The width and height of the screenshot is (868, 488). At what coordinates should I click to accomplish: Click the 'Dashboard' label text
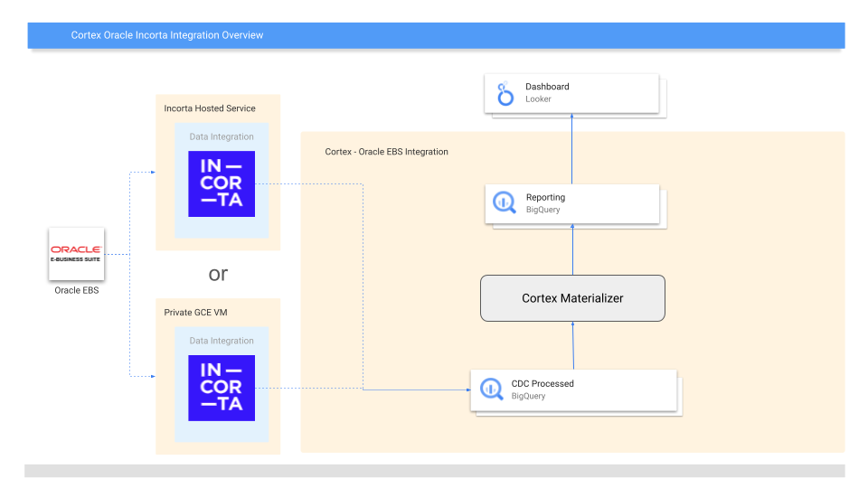click(x=547, y=87)
